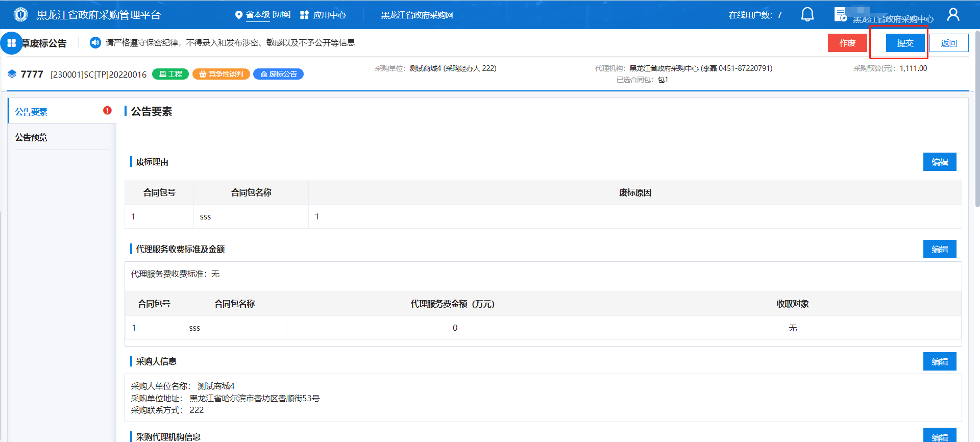Click the 采购联系方式 222 line
This screenshot has width=980, height=442.
click(167, 410)
